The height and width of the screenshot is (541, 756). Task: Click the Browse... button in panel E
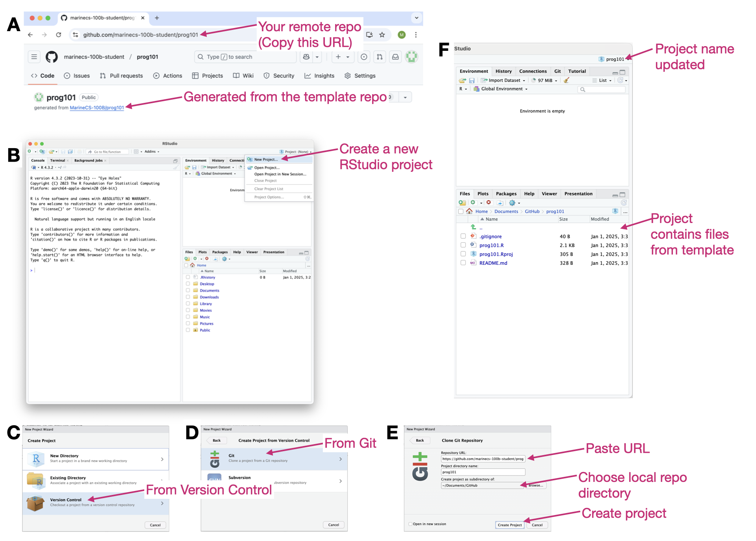pyautogui.click(x=535, y=485)
